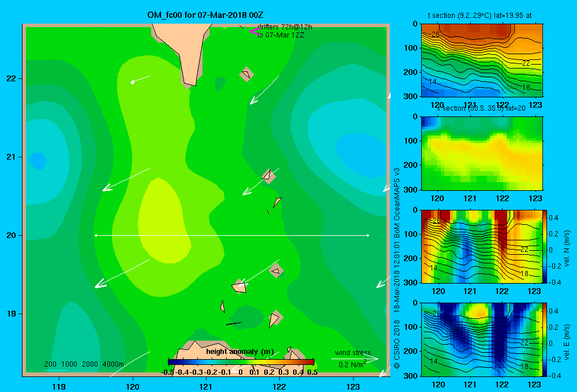Click the '200 1000 2000 4000m' bathymetry legend
This screenshot has width=577, height=392.
point(84,364)
